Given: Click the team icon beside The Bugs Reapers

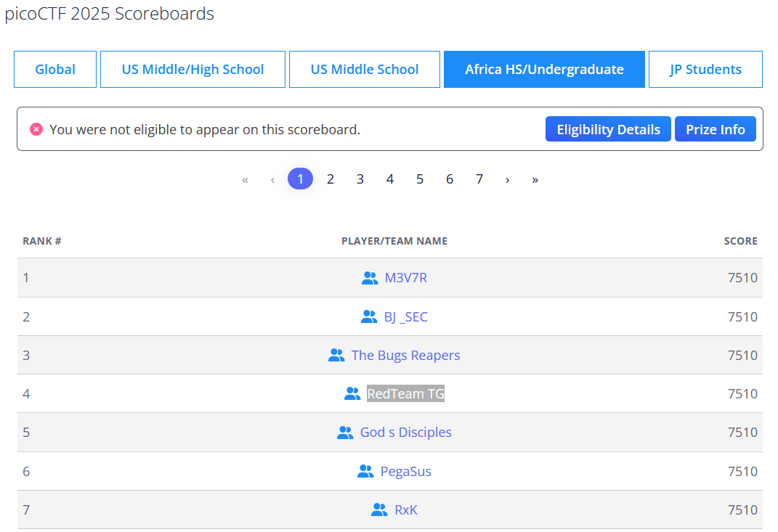Looking at the screenshot, I should pos(336,356).
